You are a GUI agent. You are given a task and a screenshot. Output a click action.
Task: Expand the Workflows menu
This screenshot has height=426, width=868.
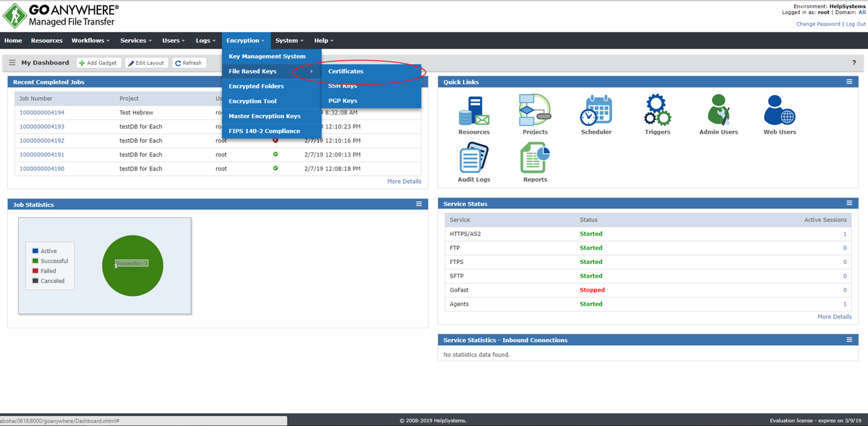tap(91, 41)
